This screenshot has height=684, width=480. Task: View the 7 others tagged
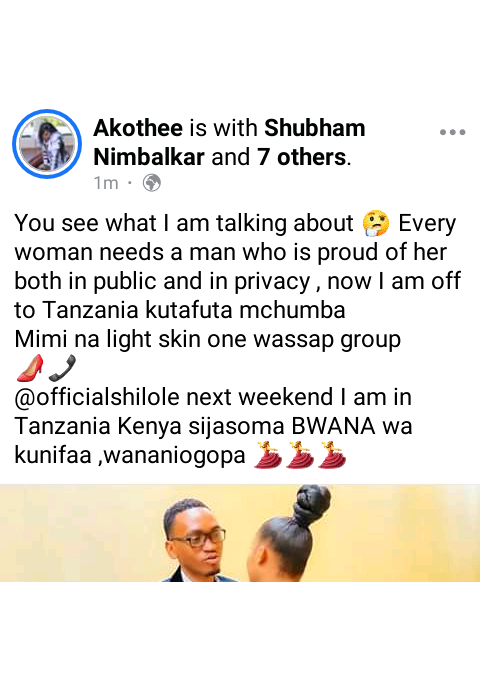point(302,157)
